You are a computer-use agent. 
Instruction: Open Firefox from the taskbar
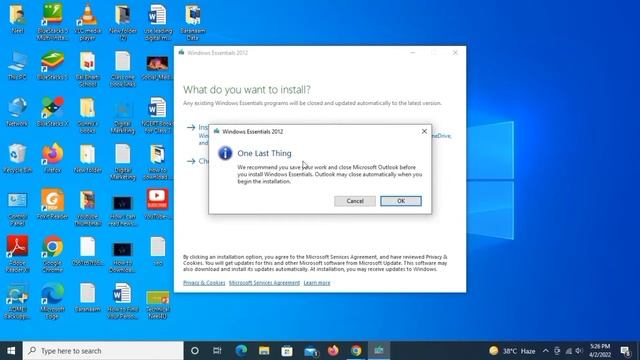pyautogui.click(x=333, y=351)
